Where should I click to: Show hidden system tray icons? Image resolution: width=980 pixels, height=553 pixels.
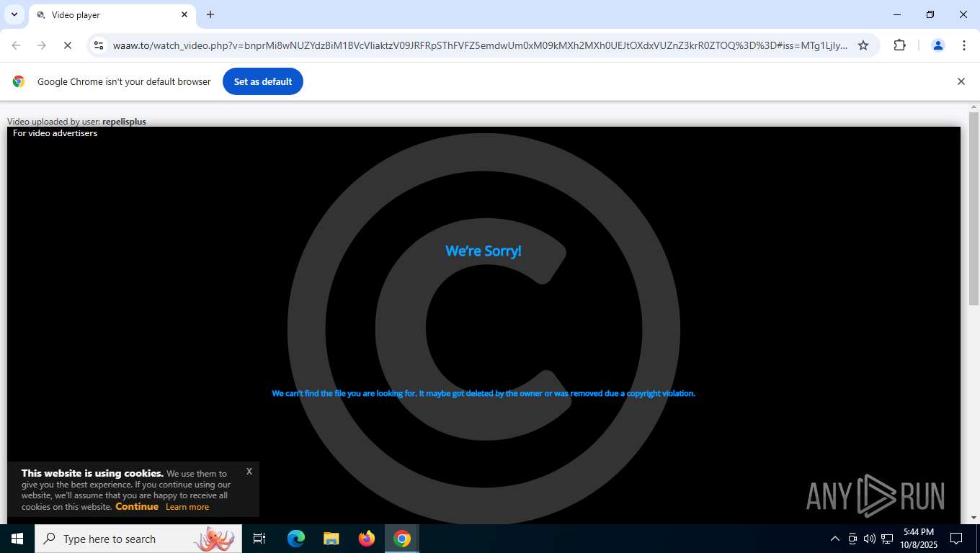[835, 539]
